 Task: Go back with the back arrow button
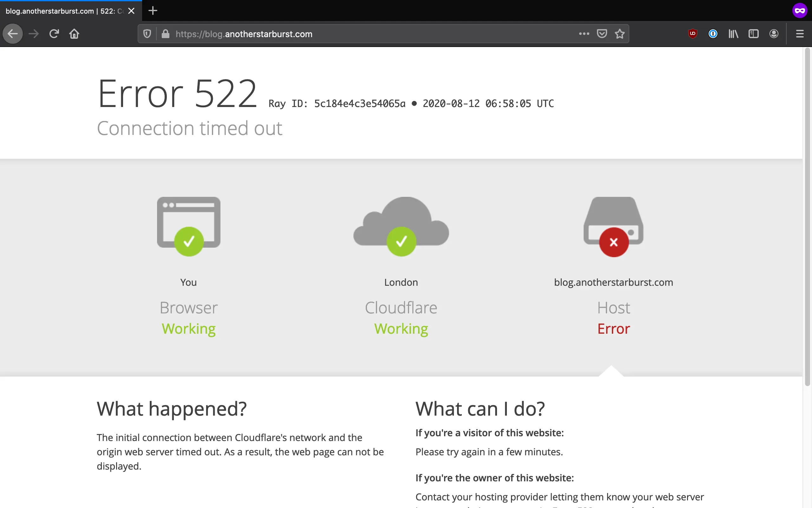tap(13, 34)
